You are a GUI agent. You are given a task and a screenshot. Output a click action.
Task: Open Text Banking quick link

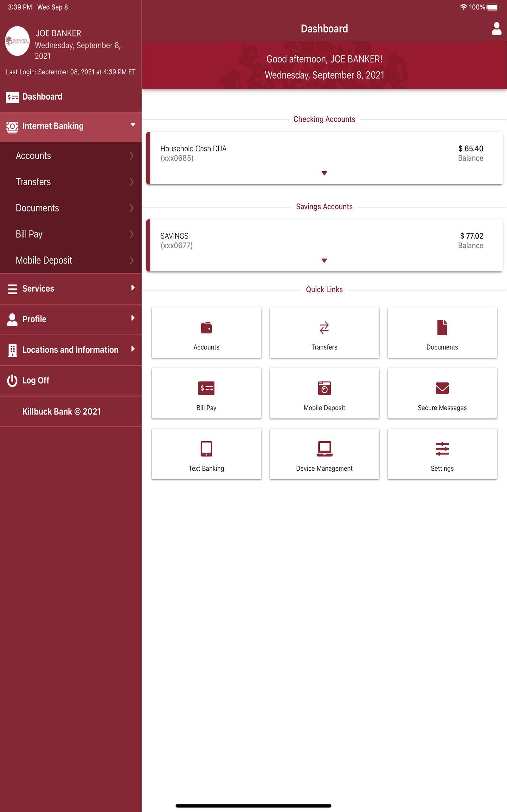206,454
